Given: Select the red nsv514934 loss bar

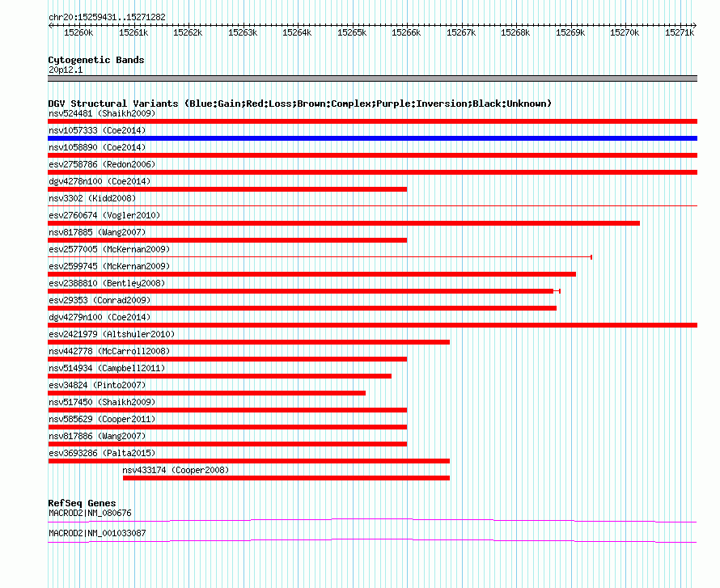Looking at the screenshot, I should (219, 376).
